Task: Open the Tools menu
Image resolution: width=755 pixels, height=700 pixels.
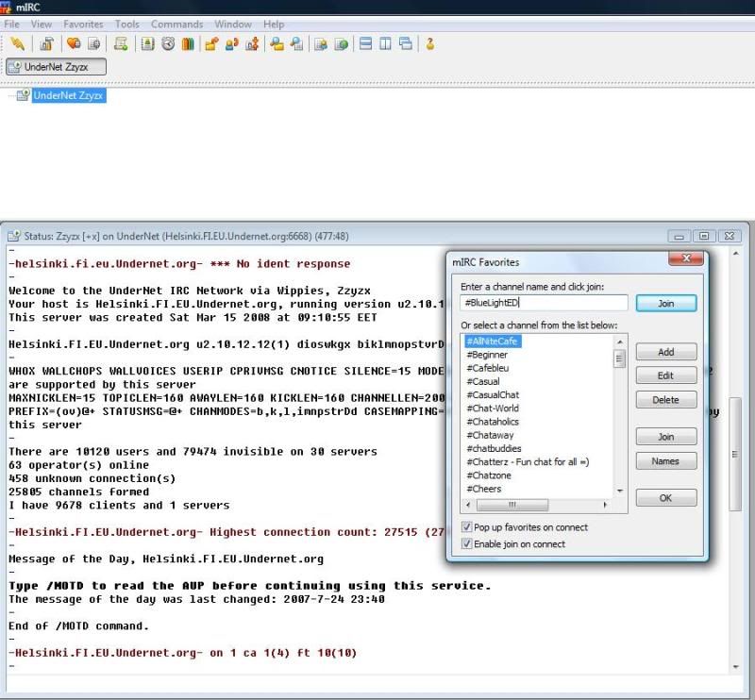Action: tap(126, 25)
